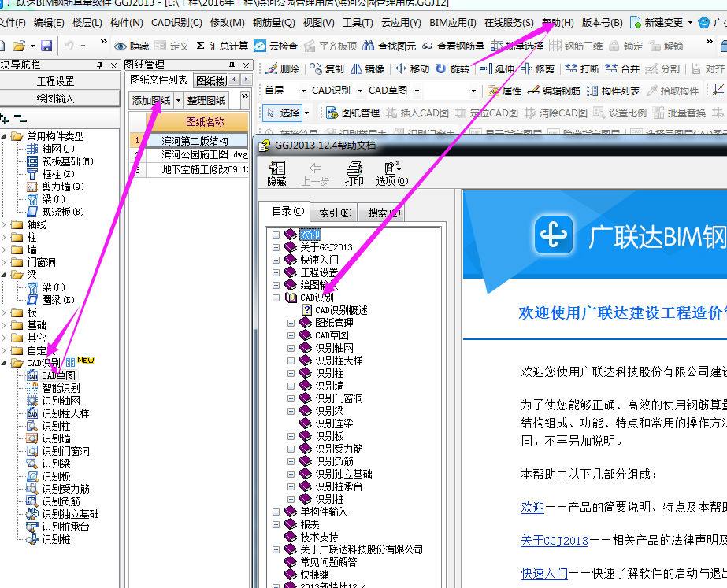This screenshot has width=727, height=588.
Task: Select CAD草图 in navigation tree
Action: (x=58, y=375)
